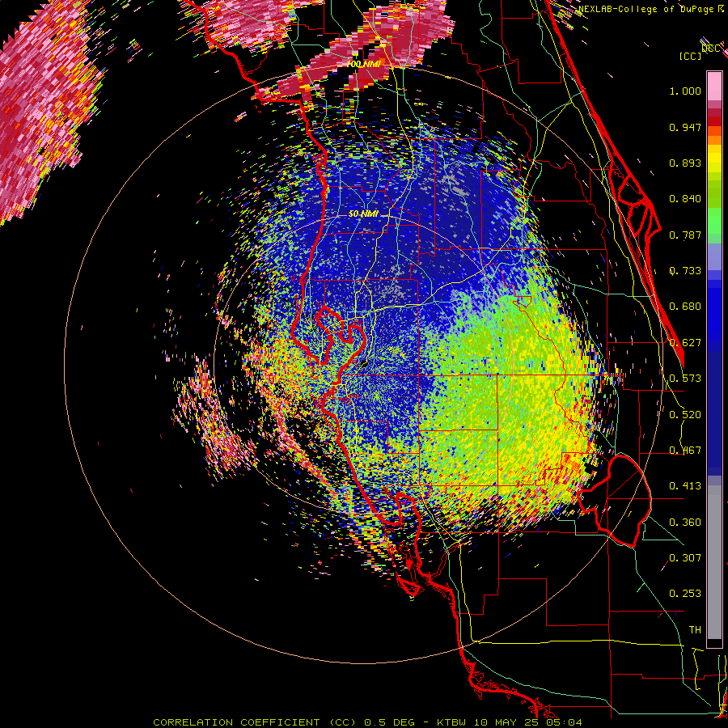
Task: Click the 1.000 color scale value
Action: click(685, 91)
